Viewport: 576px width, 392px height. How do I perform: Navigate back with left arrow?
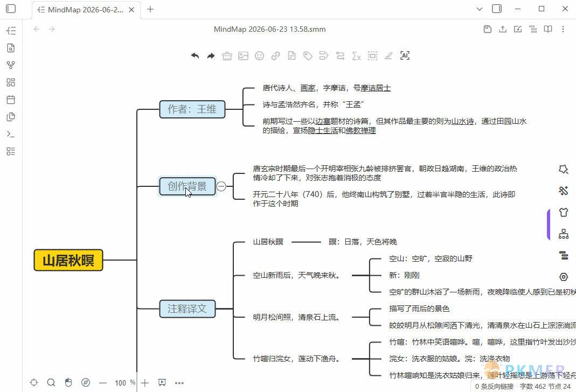36,30
